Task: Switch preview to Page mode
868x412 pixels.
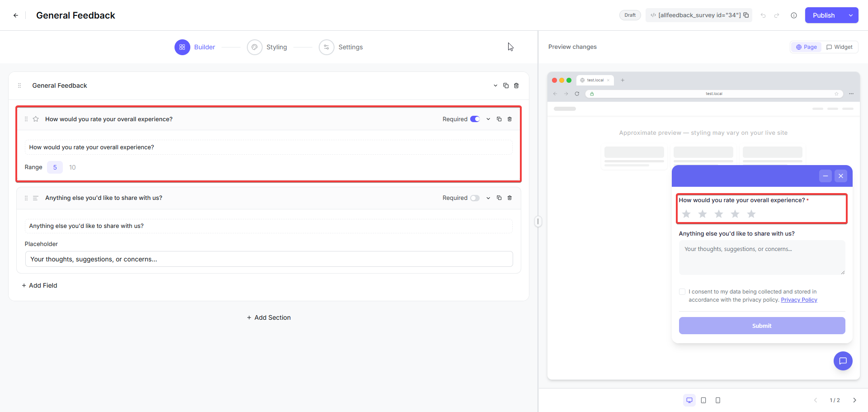Action: click(806, 47)
